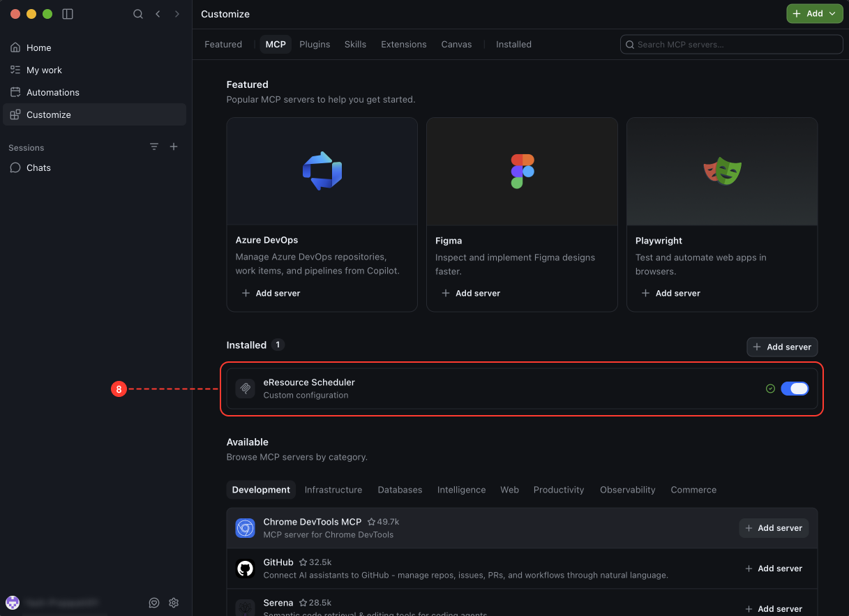The image size is (849, 616).
Task: Open Chats under Sessions
Action: pyautogui.click(x=95, y=167)
